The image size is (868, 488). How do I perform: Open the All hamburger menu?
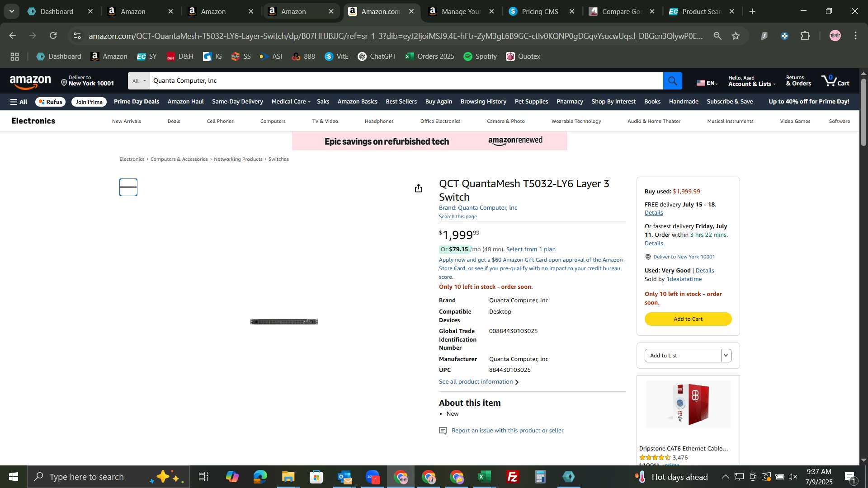(x=19, y=102)
